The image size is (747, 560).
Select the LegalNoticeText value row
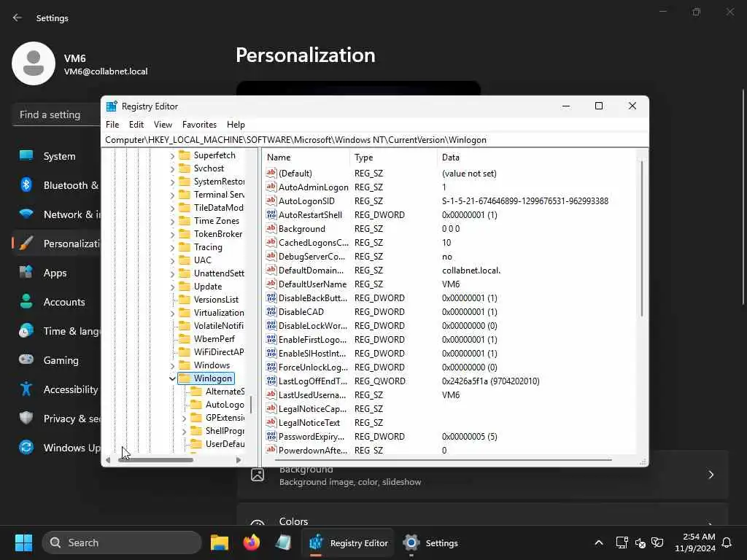pyautogui.click(x=450, y=422)
